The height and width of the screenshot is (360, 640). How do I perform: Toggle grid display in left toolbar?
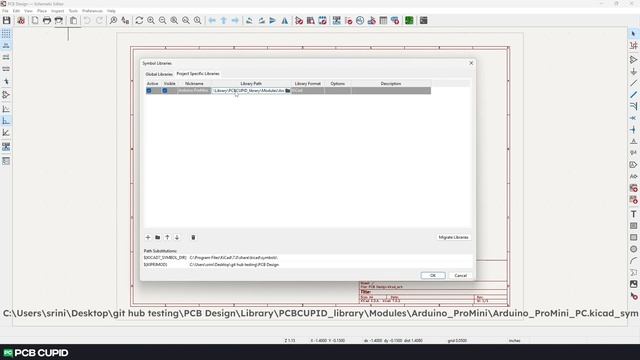pos(6,33)
